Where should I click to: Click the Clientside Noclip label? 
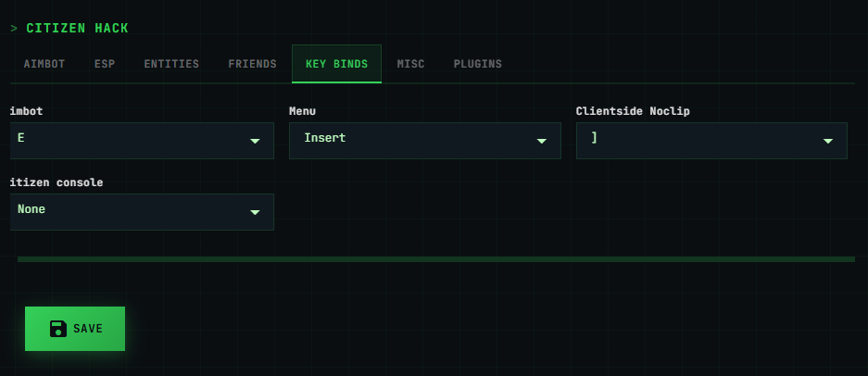[633, 111]
